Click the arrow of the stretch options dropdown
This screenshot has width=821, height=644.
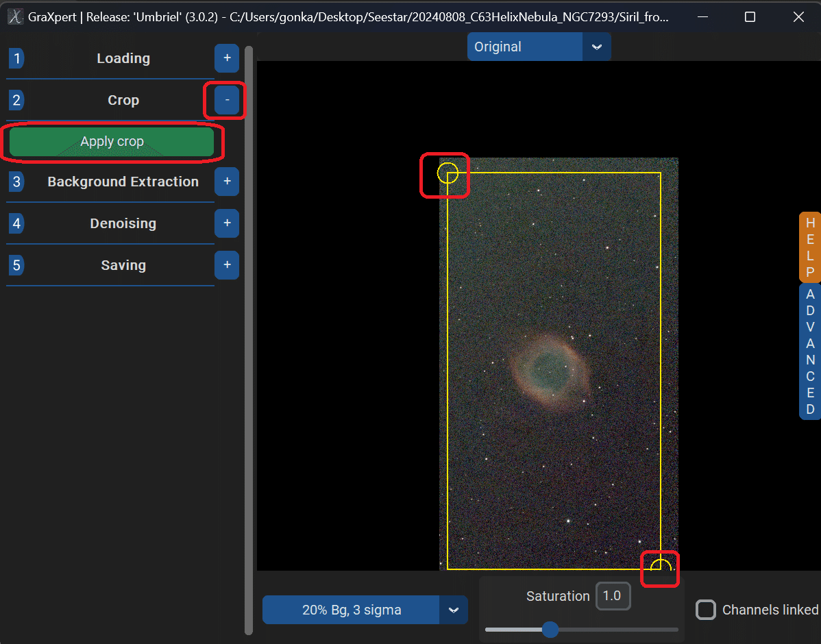(x=454, y=610)
